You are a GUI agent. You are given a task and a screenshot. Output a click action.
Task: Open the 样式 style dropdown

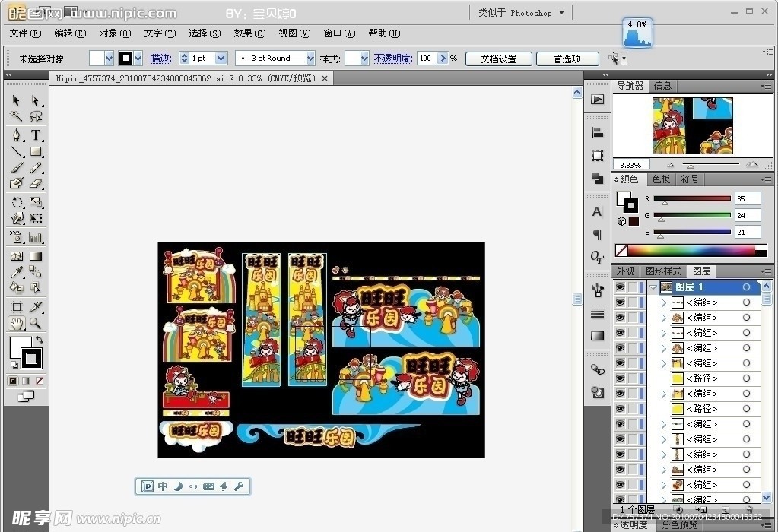coord(364,59)
